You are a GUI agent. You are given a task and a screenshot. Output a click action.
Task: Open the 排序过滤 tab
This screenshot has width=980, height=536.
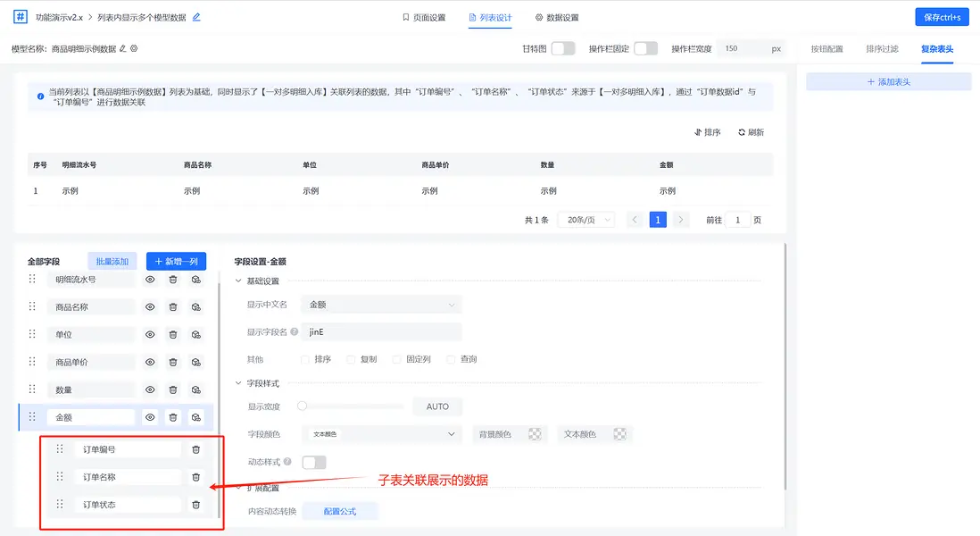(x=882, y=49)
